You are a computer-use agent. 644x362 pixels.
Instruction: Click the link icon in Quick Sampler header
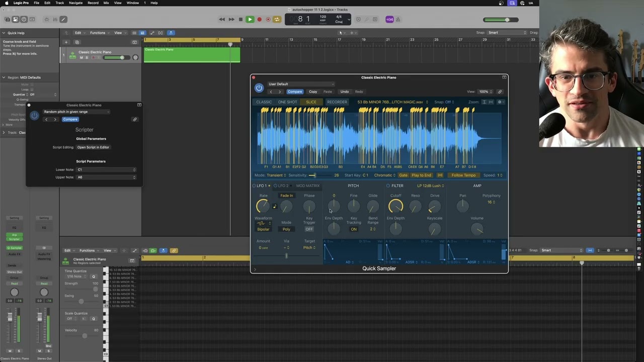coord(500,92)
